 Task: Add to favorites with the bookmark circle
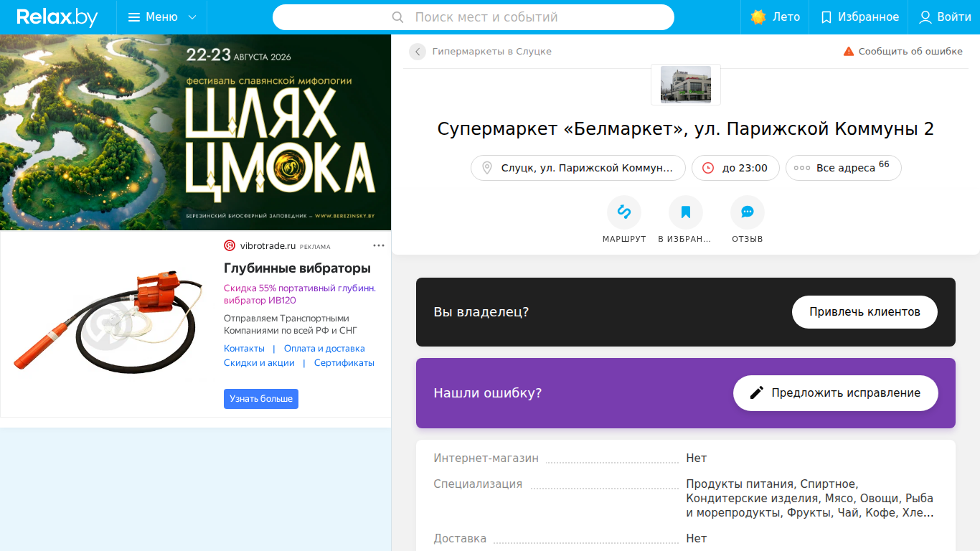(x=686, y=212)
